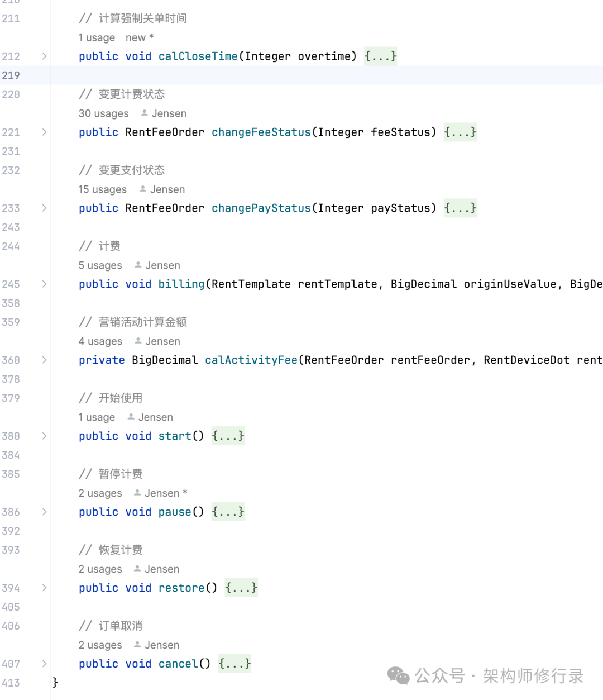Expand the fold arrow on line 233
The width and height of the screenshot is (603, 700).
click(44, 208)
